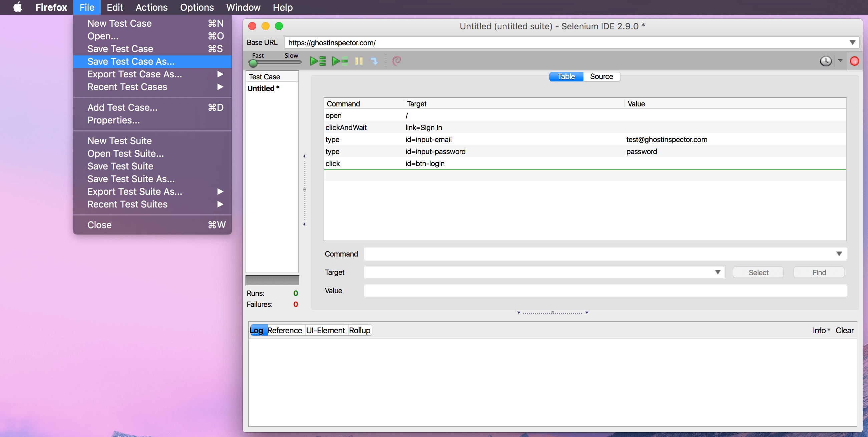This screenshot has height=437, width=868.
Task: Choose Save Test Suite As... menu item
Action: 152,179
